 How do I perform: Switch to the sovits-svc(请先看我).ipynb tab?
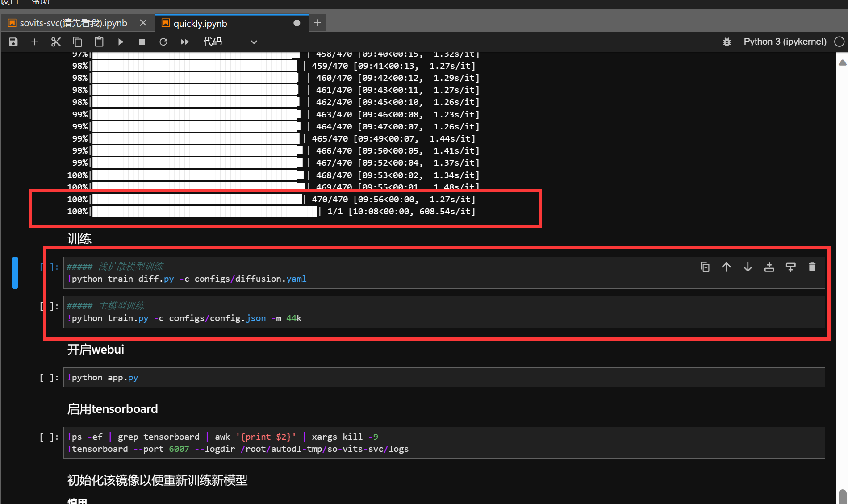click(x=74, y=23)
